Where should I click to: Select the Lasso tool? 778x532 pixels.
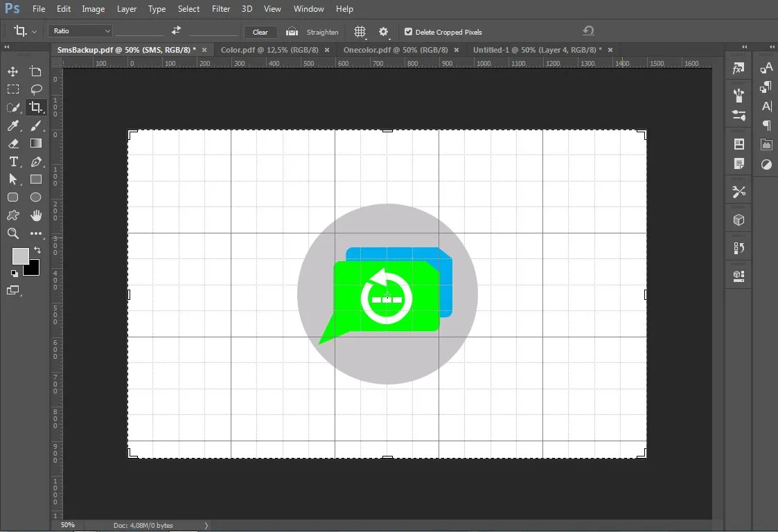pyautogui.click(x=36, y=89)
